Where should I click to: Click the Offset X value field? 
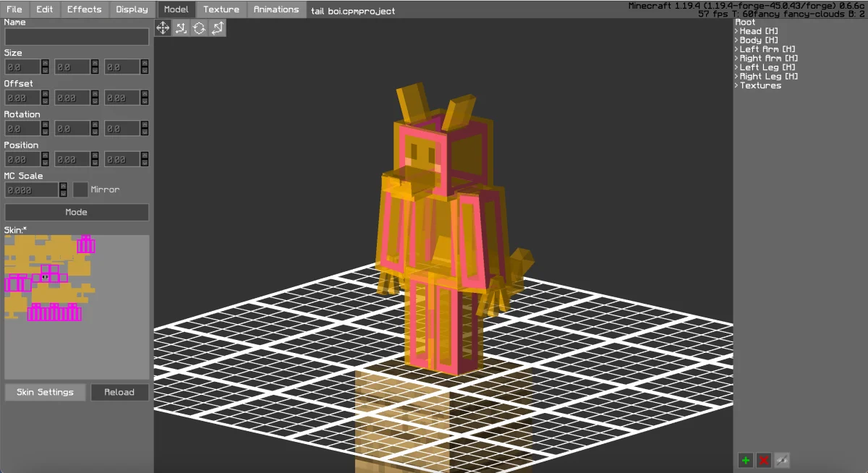pyautogui.click(x=22, y=98)
